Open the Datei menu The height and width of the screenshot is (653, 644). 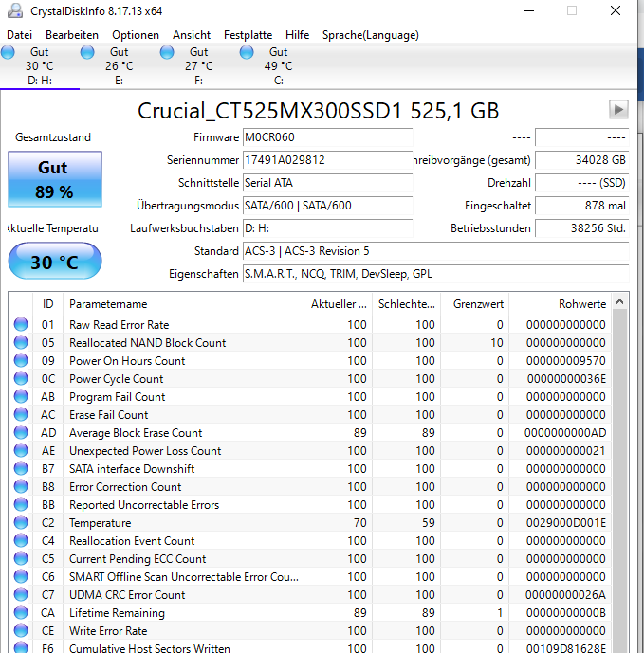coord(19,35)
